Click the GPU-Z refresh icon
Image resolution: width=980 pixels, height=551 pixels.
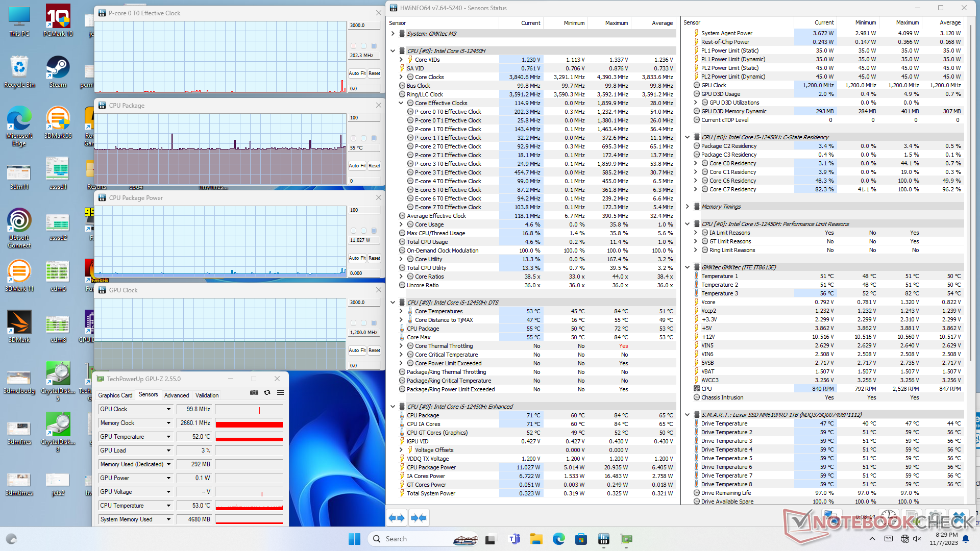click(267, 392)
